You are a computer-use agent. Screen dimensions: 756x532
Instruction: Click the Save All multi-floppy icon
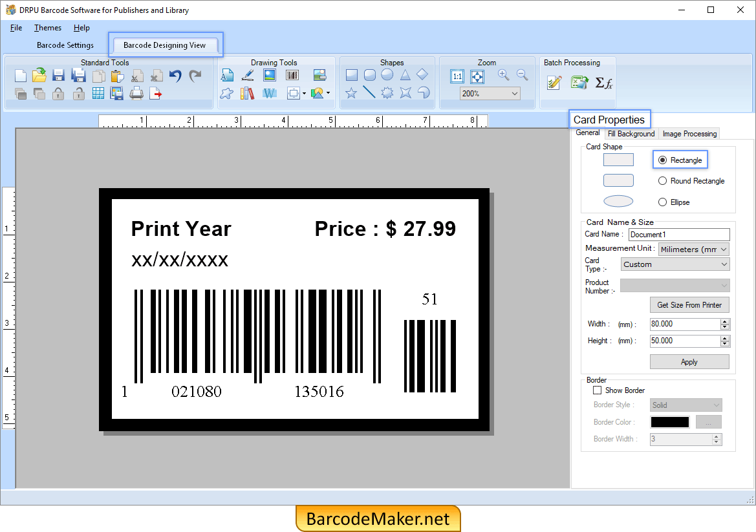[79, 76]
